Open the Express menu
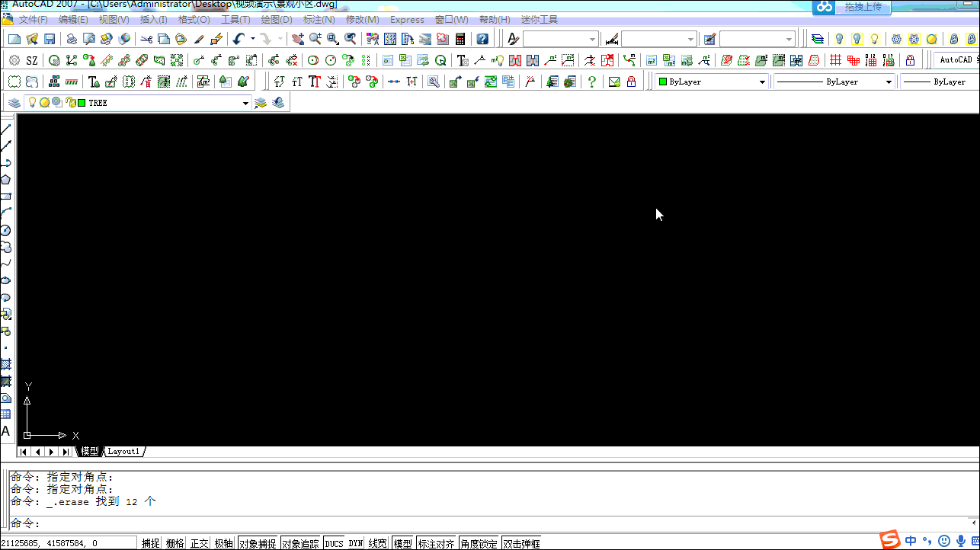The image size is (980, 550). (x=407, y=20)
